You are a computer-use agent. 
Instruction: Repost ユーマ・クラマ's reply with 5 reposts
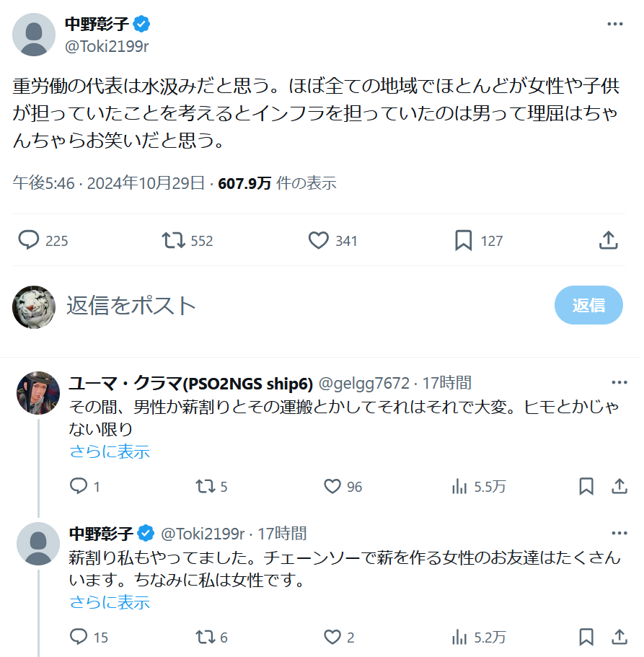coord(206,487)
